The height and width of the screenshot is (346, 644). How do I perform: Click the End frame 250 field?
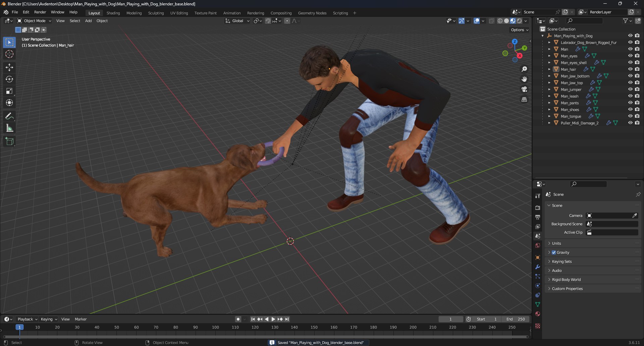[516, 319]
